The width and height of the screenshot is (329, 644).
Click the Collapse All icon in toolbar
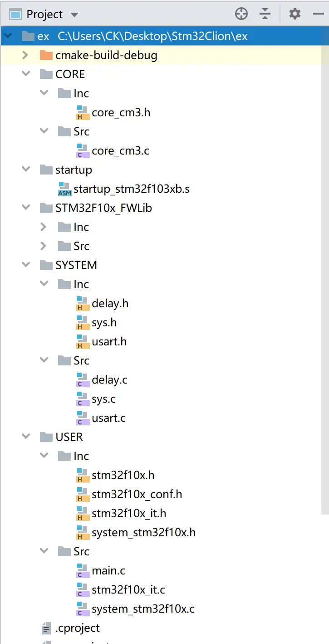coord(265,14)
